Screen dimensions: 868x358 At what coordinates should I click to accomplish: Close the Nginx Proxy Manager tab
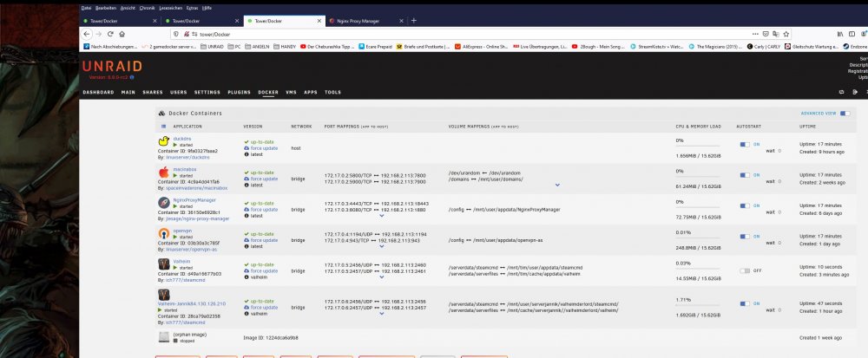(401, 21)
